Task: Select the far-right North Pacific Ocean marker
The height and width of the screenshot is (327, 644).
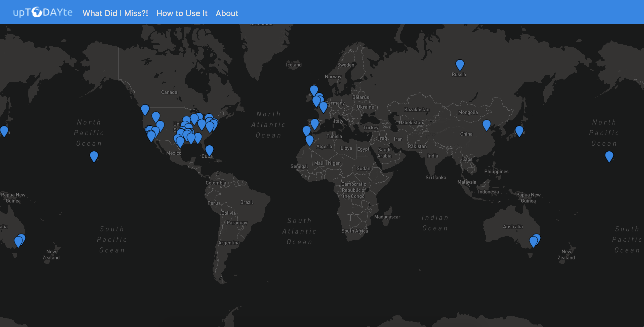Action: click(609, 156)
